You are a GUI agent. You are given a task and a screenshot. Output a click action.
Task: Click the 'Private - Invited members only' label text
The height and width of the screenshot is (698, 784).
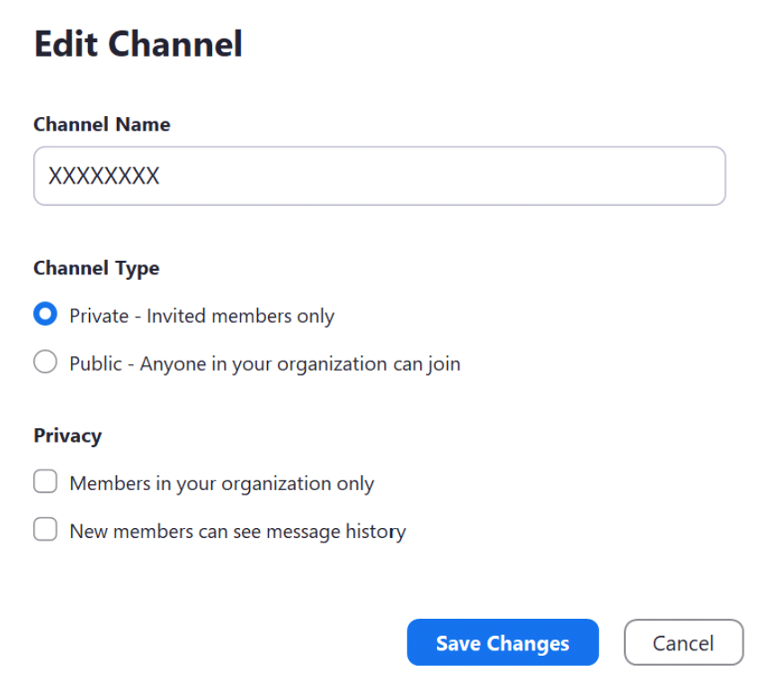pos(201,316)
